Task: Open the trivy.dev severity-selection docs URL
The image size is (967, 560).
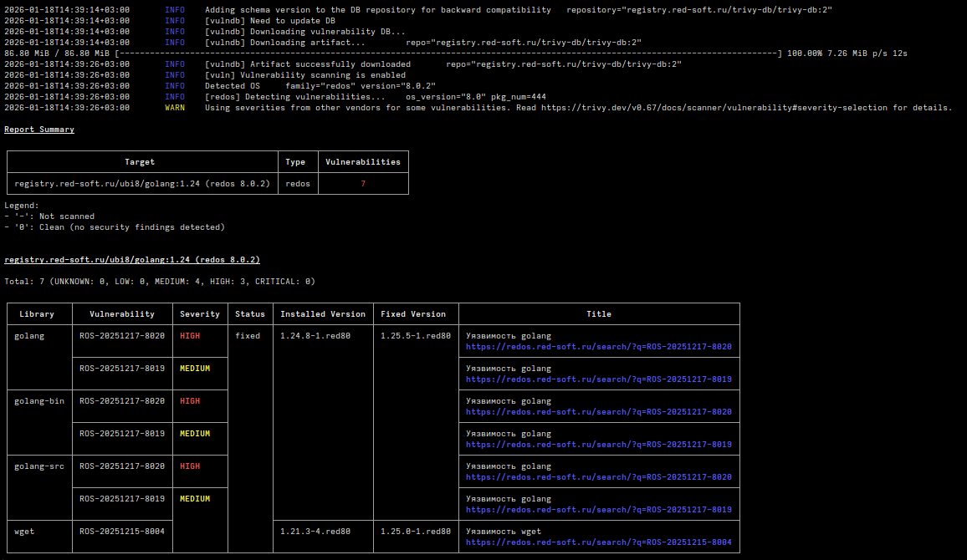Action: tap(714, 108)
